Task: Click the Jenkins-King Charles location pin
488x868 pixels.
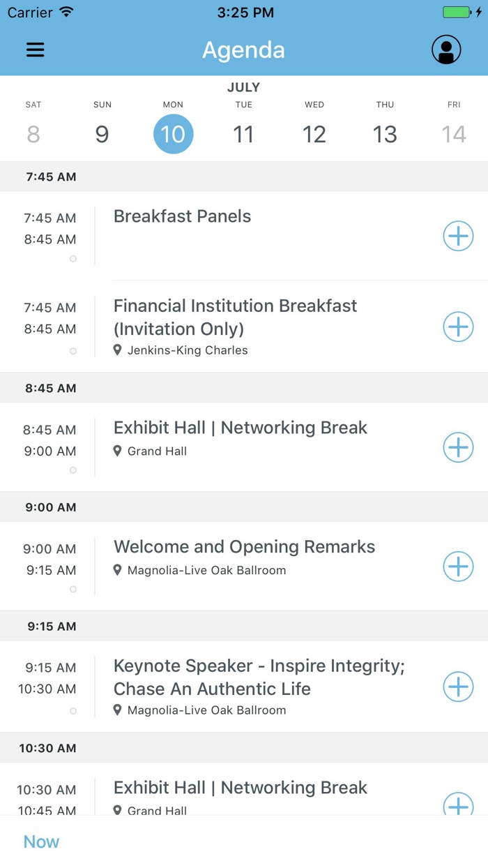Action: (117, 350)
